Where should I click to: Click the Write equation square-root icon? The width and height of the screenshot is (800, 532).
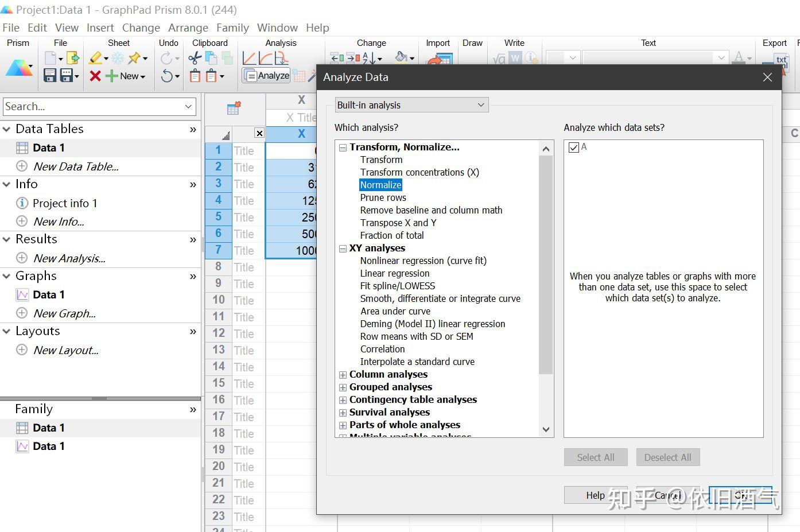pyautogui.click(x=499, y=58)
